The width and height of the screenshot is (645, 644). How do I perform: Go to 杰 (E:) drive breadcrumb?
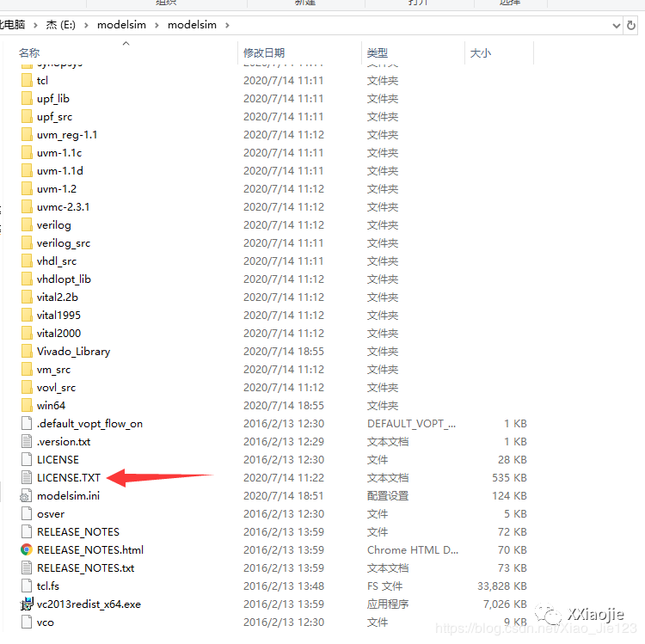point(60,25)
